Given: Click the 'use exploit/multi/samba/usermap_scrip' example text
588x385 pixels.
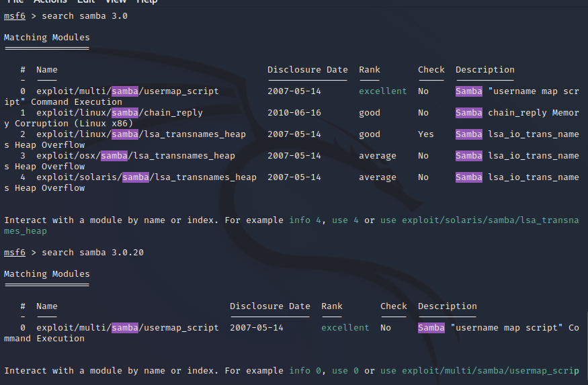Looking at the screenshot, I should point(480,371).
